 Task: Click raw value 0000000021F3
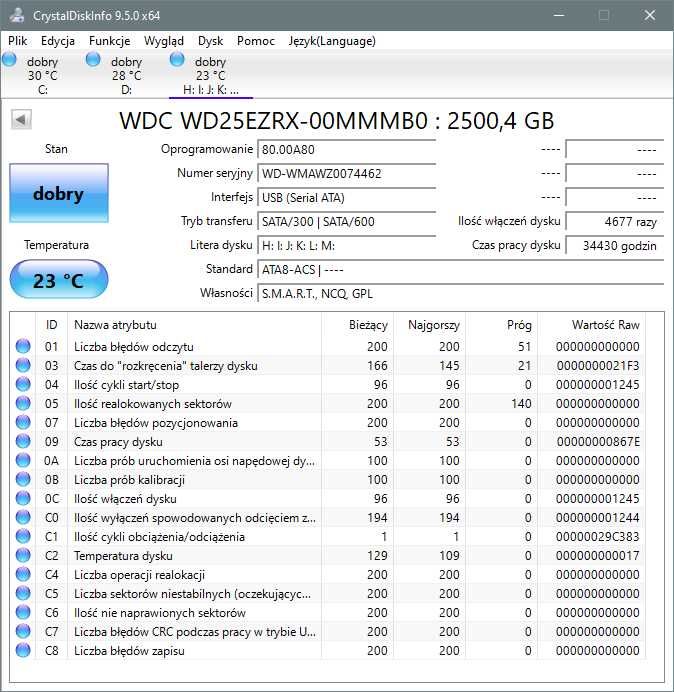tap(598, 366)
